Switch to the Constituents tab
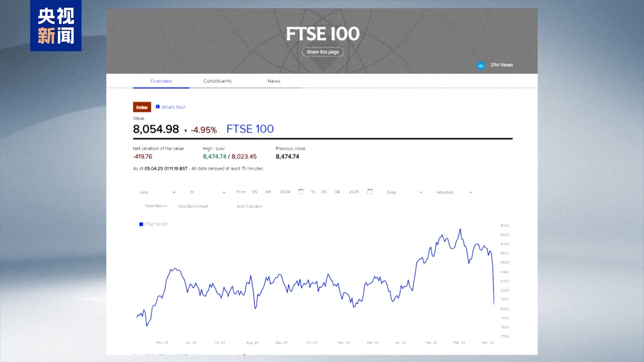 click(217, 81)
